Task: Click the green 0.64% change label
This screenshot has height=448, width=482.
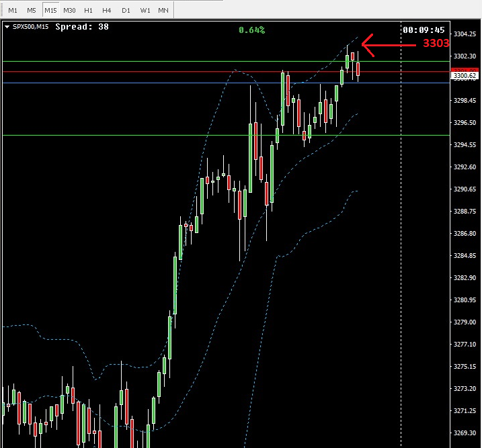Action: point(252,30)
